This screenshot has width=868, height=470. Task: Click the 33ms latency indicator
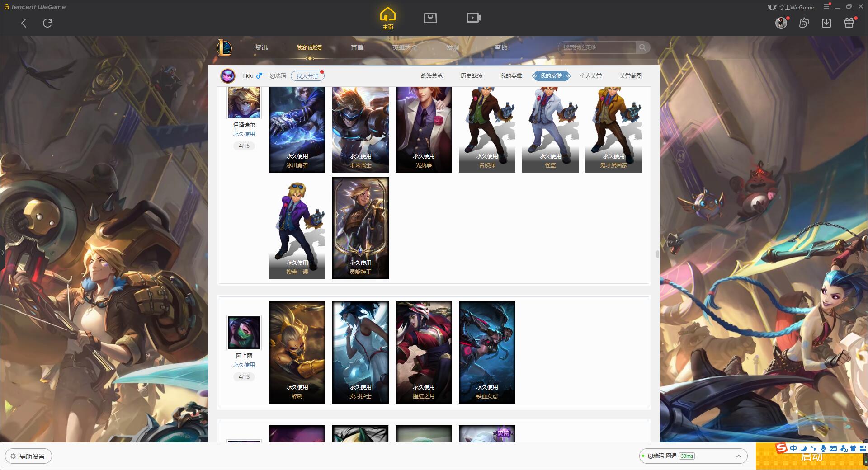687,456
